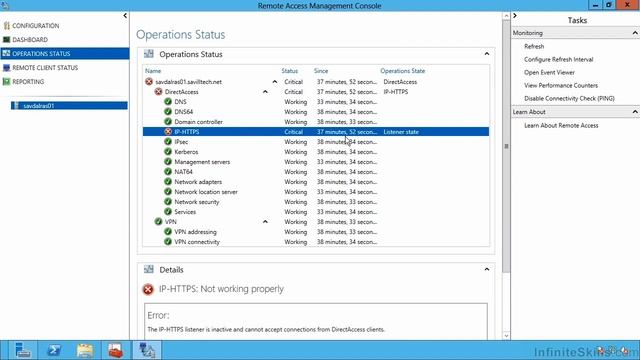Image resolution: width=640 pixels, height=360 pixels.
Task: Select the Management servers row name
Action: [x=202, y=162]
